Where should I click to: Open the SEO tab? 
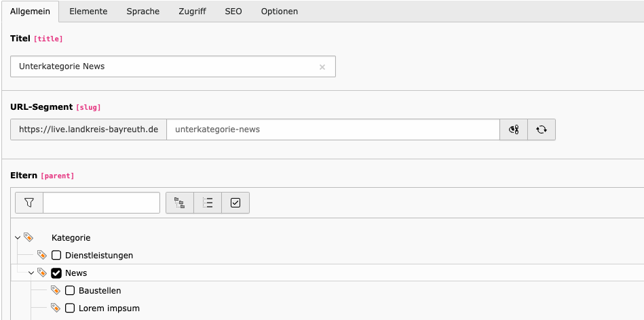[x=233, y=12]
